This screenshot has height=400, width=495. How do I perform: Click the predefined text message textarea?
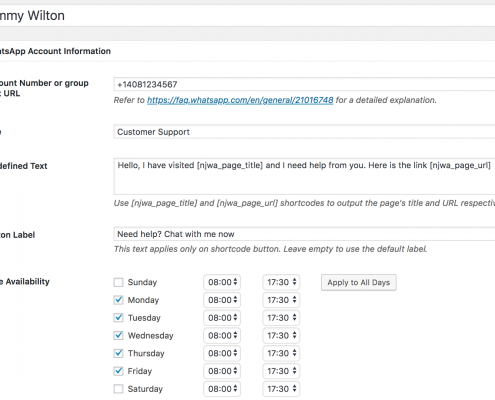[x=304, y=176]
